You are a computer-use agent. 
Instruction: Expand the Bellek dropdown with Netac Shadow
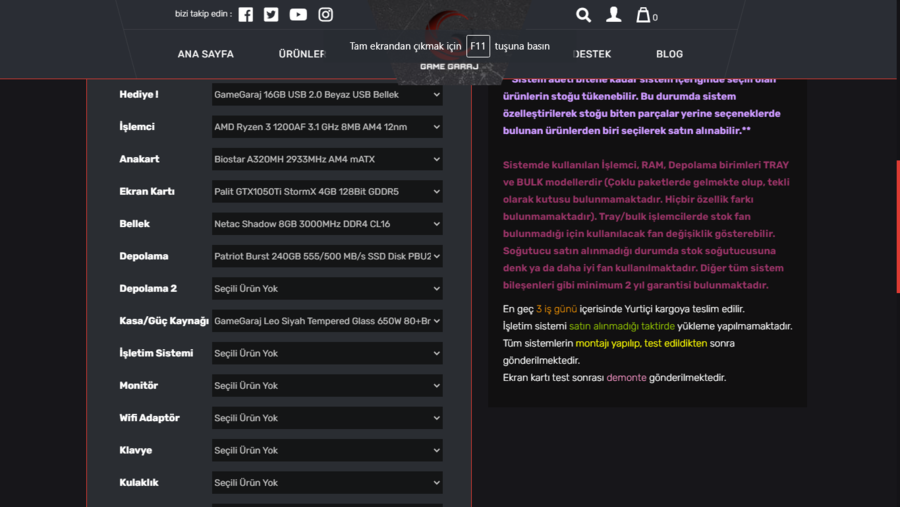[327, 224]
